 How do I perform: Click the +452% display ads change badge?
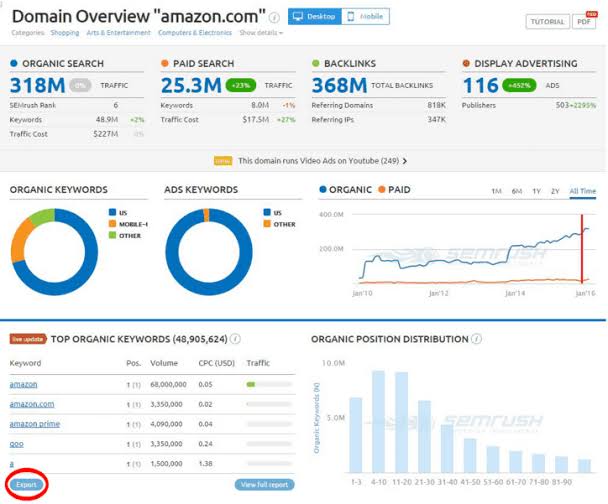pyautogui.click(x=519, y=85)
